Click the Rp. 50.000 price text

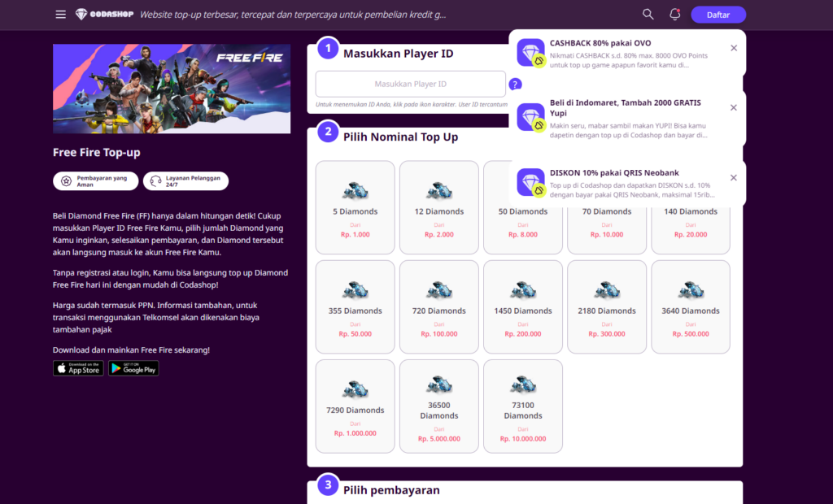355,334
